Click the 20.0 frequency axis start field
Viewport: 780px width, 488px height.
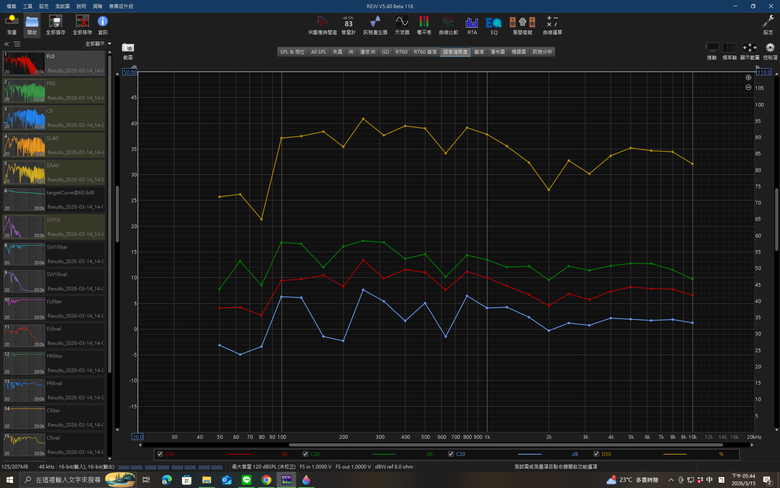[137, 437]
